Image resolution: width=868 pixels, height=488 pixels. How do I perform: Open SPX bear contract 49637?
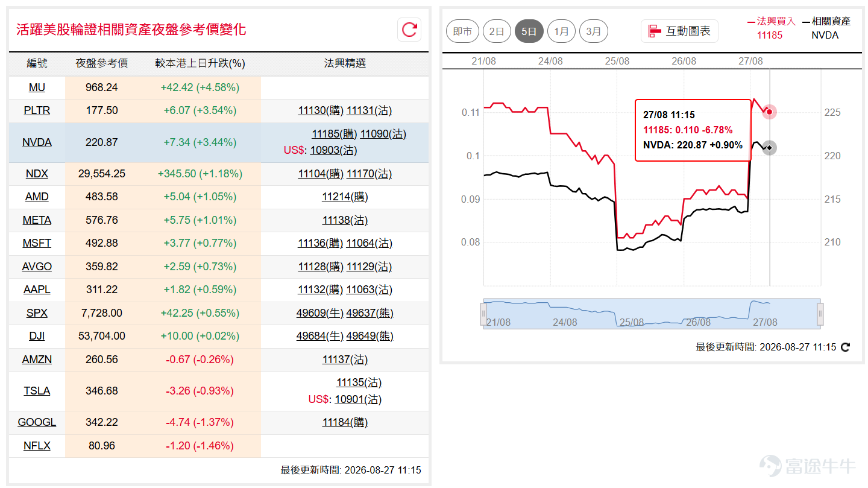point(370,313)
